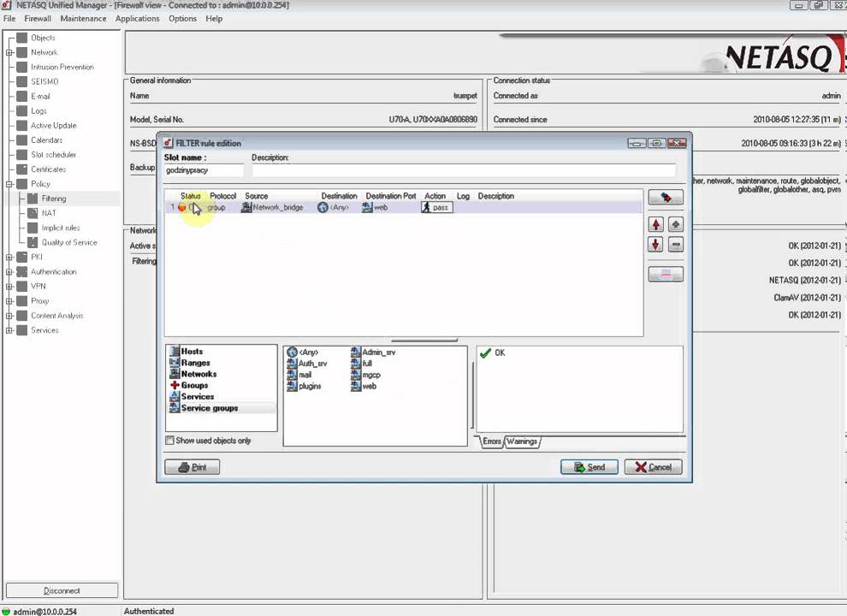Select Networks object category

[x=192, y=374]
